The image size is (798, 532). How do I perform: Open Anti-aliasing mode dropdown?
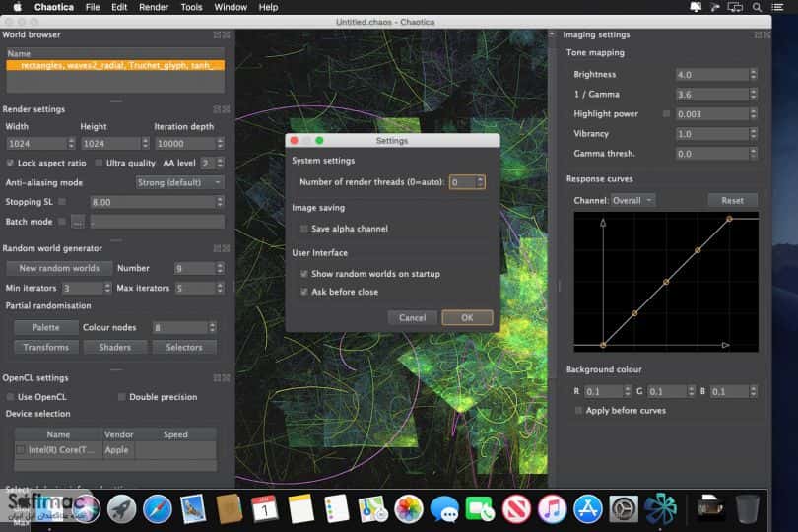pos(179,182)
